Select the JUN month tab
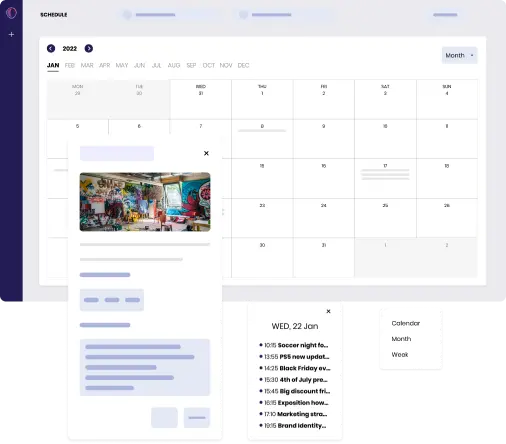This screenshot has width=506, height=444. 139,65
